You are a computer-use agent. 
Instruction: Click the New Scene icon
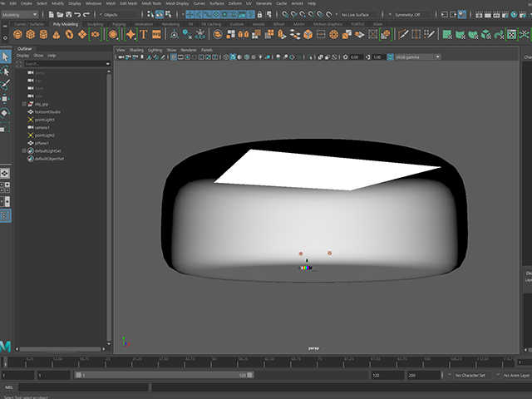(51, 15)
